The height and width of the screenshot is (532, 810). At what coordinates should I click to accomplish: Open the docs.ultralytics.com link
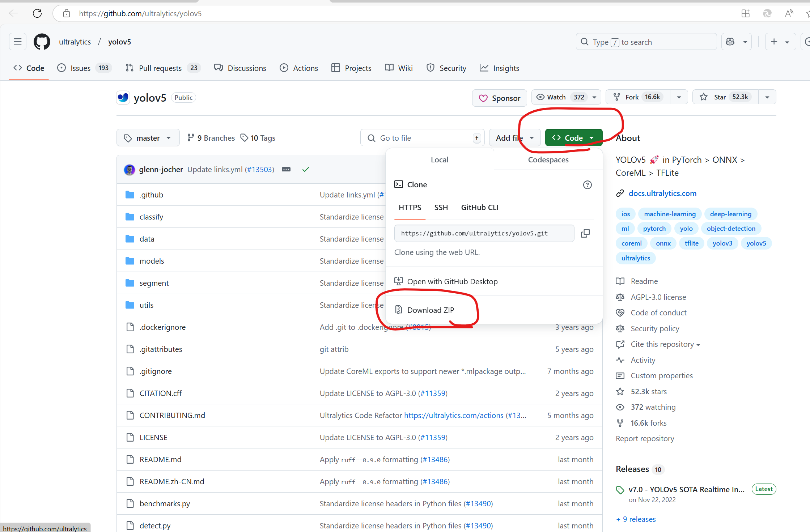tap(662, 193)
